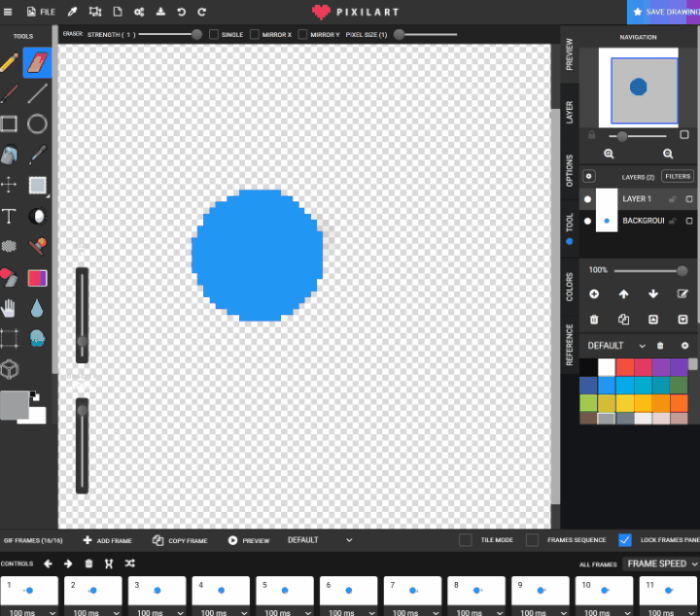Enable the Mirror X checkbox

255,34
